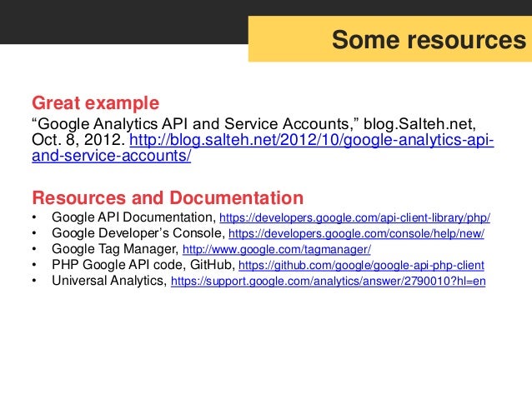Open the developers.google.com api-client-library/php link
This screenshot has width=532, height=399.
click(x=355, y=217)
